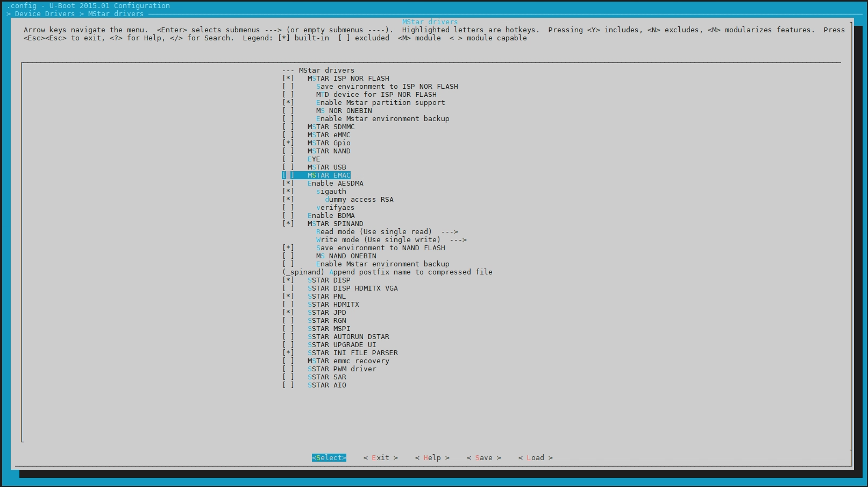868x487 pixels.
Task: Enable Save environment to ISP NOR FLASH
Action: tap(370, 87)
